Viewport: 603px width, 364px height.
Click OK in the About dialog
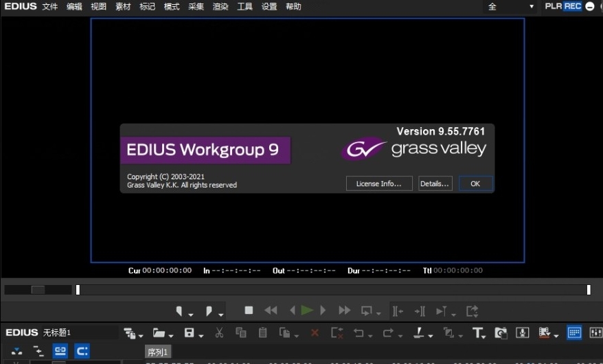pos(475,184)
